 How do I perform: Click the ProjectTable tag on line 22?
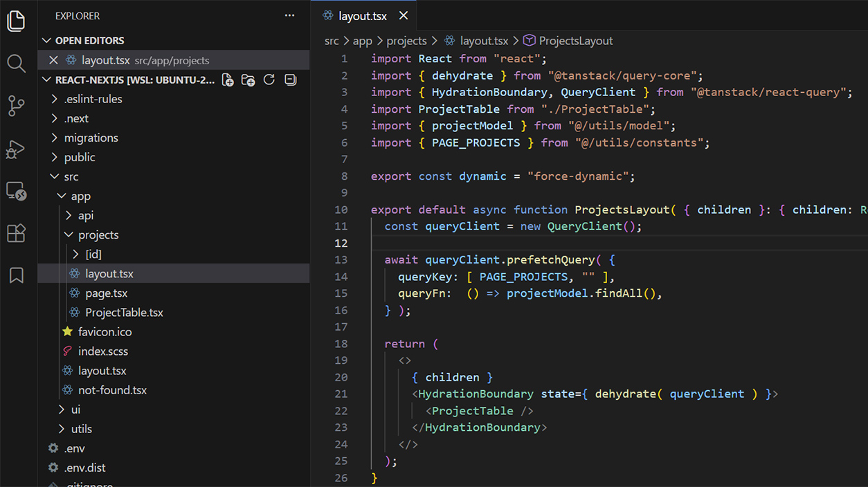[x=473, y=411]
